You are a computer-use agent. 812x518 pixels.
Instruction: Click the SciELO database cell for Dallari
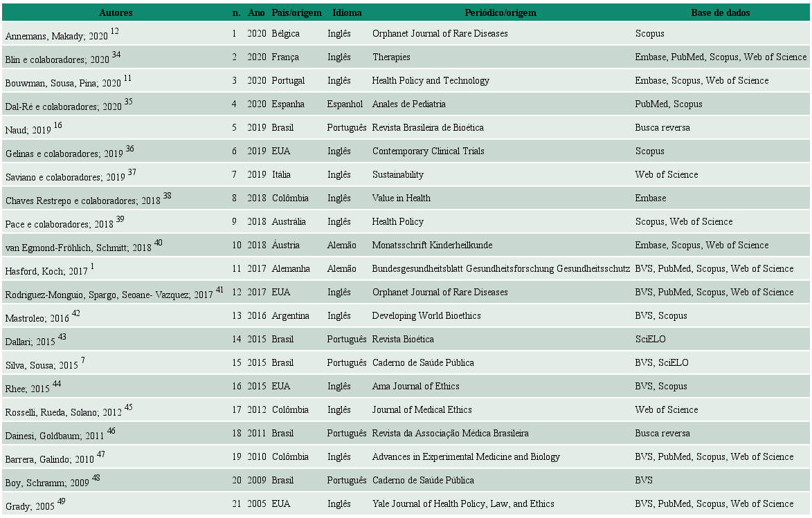pos(650,340)
